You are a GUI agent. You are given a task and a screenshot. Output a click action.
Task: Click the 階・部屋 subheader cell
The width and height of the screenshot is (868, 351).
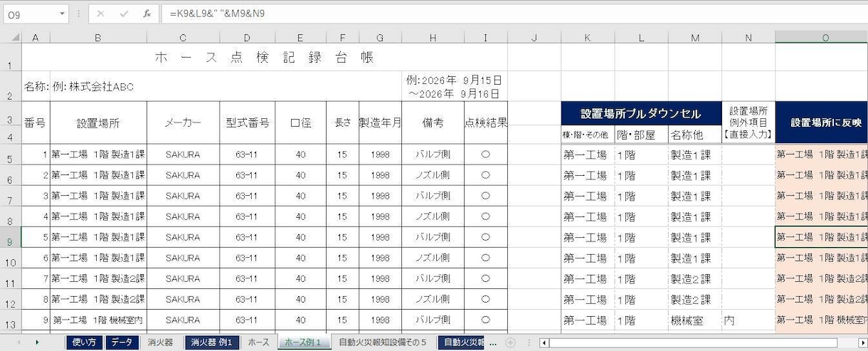pyautogui.click(x=641, y=135)
